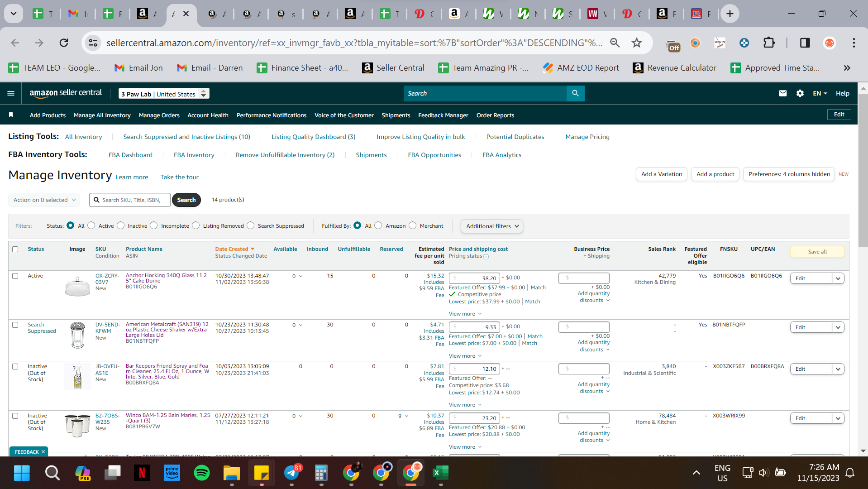Open Netflix from the taskbar
Viewport: 868px width, 489px height.
pyautogui.click(x=142, y=473)
